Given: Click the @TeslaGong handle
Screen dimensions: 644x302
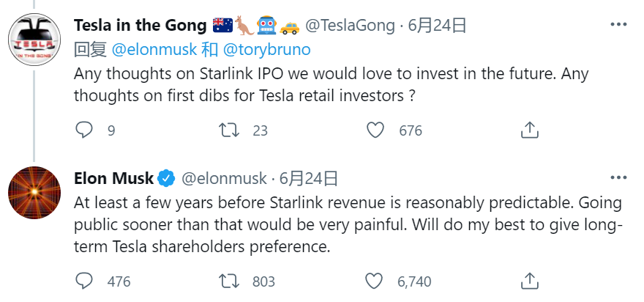Looking at the screenshot, I should coord(349,26).
